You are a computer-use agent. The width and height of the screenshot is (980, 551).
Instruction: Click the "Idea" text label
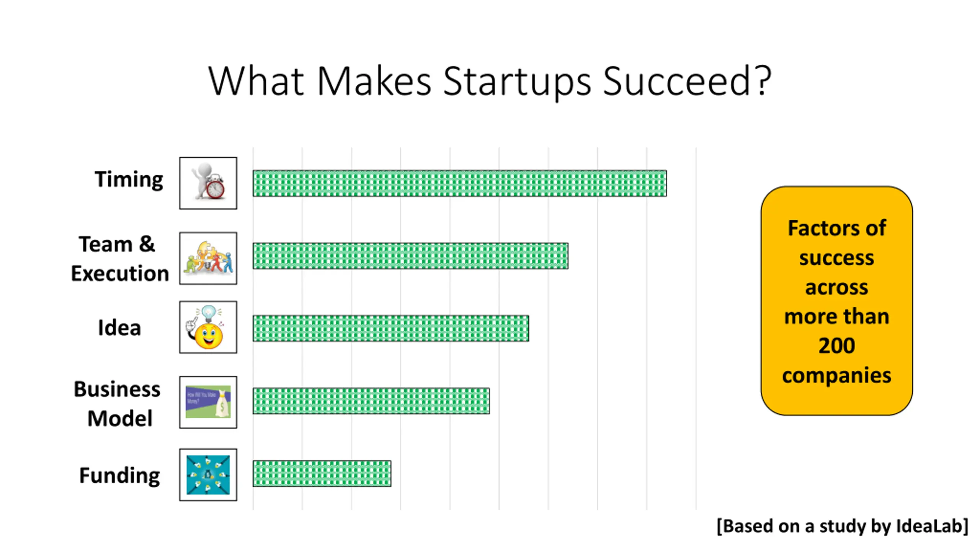point(119,328)
